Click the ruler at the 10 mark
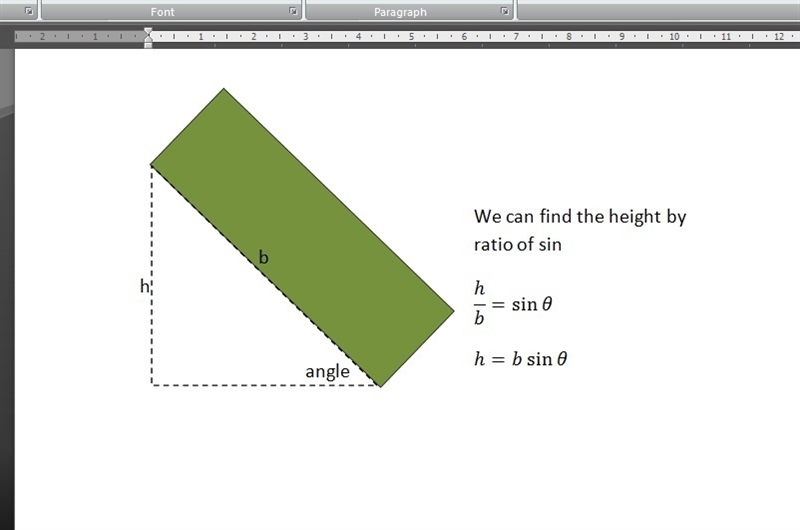Screen dimensions: 800x530 [x=674, y=36]
